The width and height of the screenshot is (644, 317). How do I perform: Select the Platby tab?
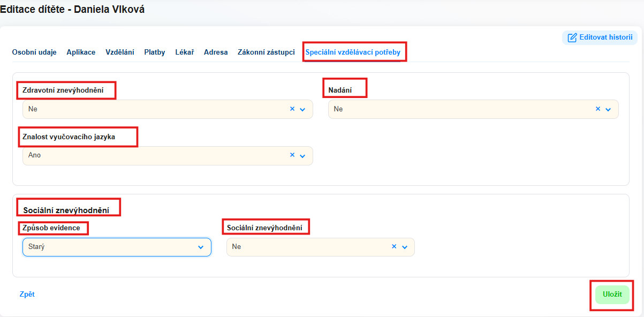pyautogui.click(x=155, y=52)
